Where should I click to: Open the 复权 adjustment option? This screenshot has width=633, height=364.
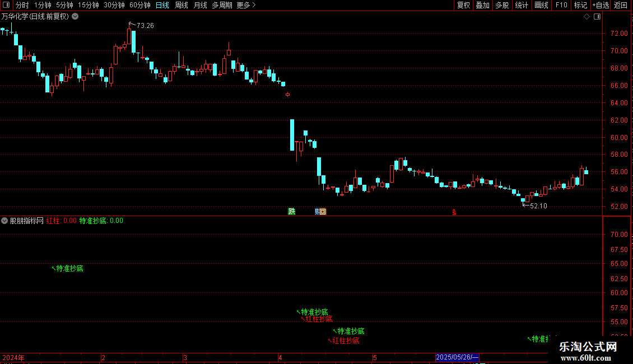pyautogui.click(x=463, y=5)
